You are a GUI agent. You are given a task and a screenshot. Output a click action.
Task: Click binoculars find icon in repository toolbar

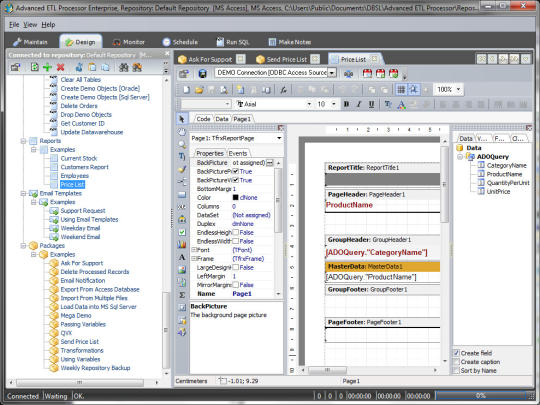123,67
